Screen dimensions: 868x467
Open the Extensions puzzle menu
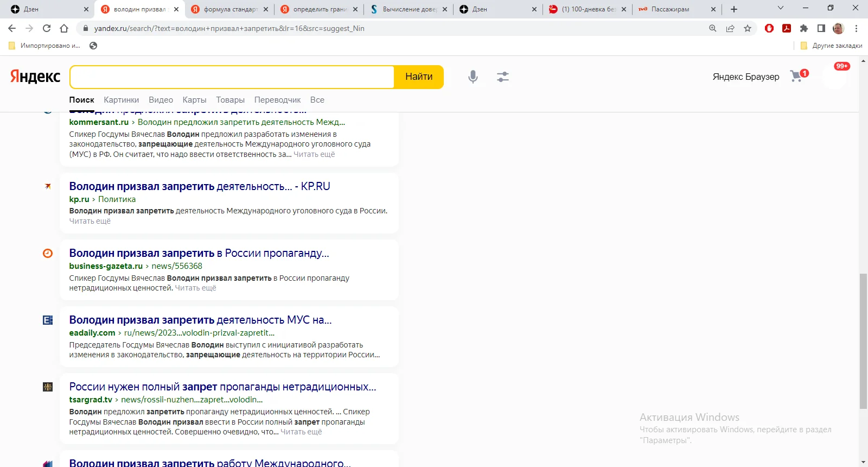804,28
